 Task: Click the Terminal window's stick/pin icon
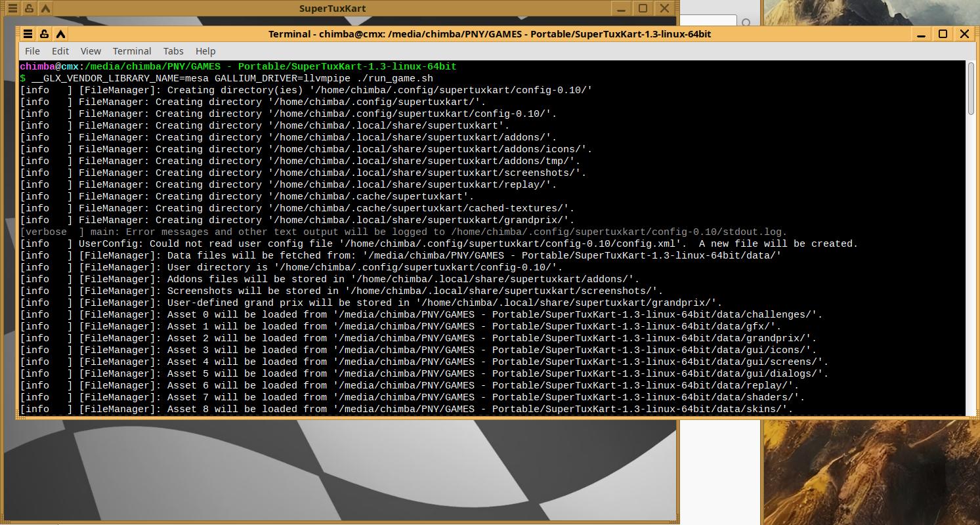tap(44, 34)
